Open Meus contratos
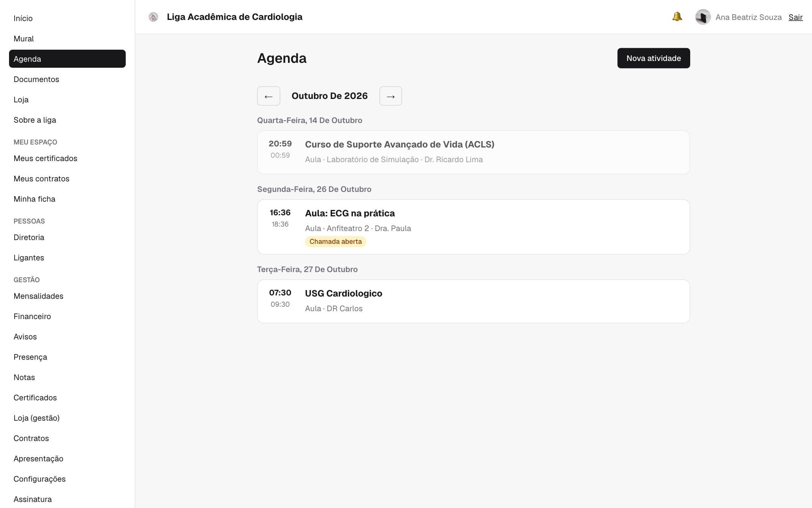Image resolution: width=812 pixels, height=508 pixels. click(x=67, y=178)
